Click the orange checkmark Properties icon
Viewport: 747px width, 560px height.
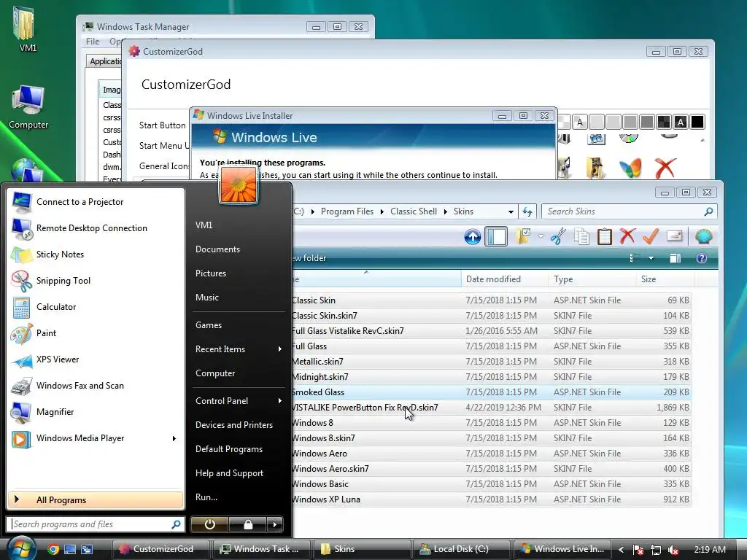[650, 236]
